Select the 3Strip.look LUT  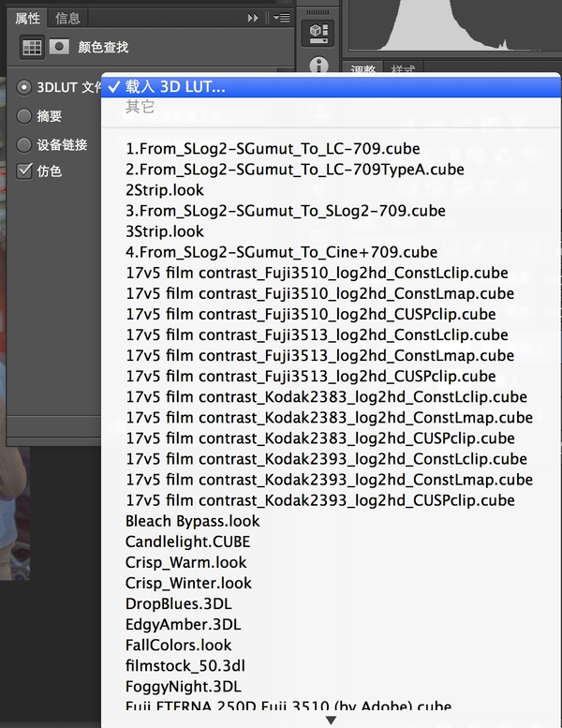pyautogui.click(x=331, y=231)
